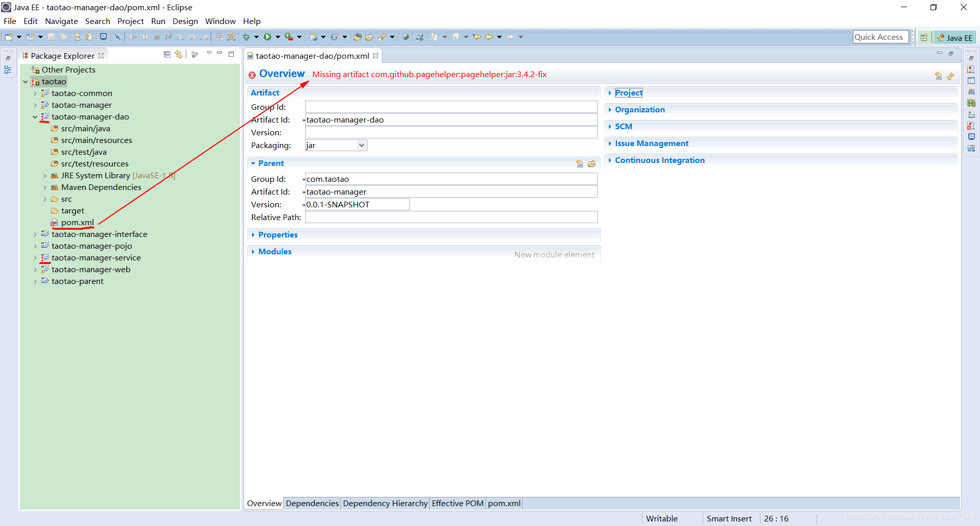The width and height of the screenshot is (980, 526).
Task: Collapse the taotao-manager-dao project
Action: 35,117
